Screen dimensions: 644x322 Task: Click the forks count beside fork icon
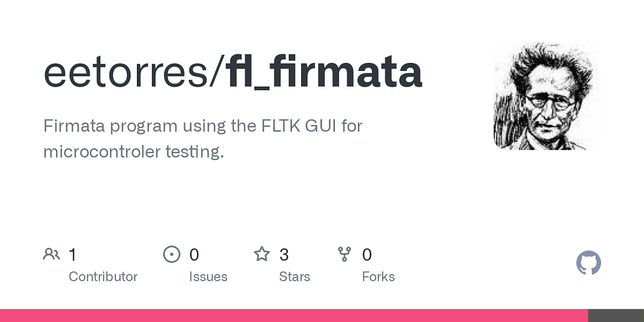(x=367, y=255)
